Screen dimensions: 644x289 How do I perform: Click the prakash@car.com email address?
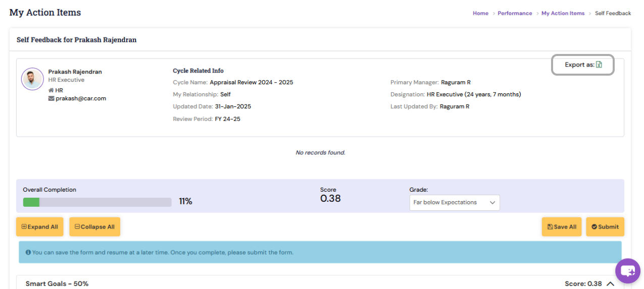tap(81, 98)
